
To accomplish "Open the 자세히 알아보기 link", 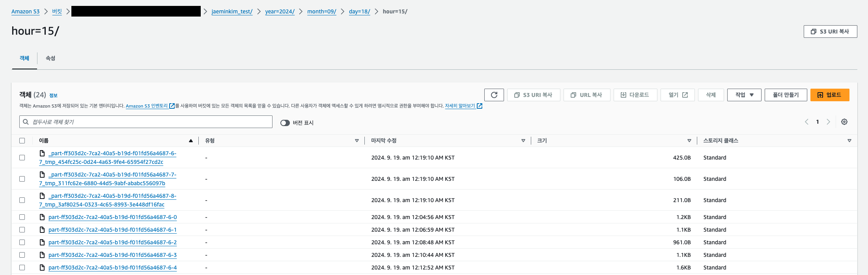I will [460, 106].
